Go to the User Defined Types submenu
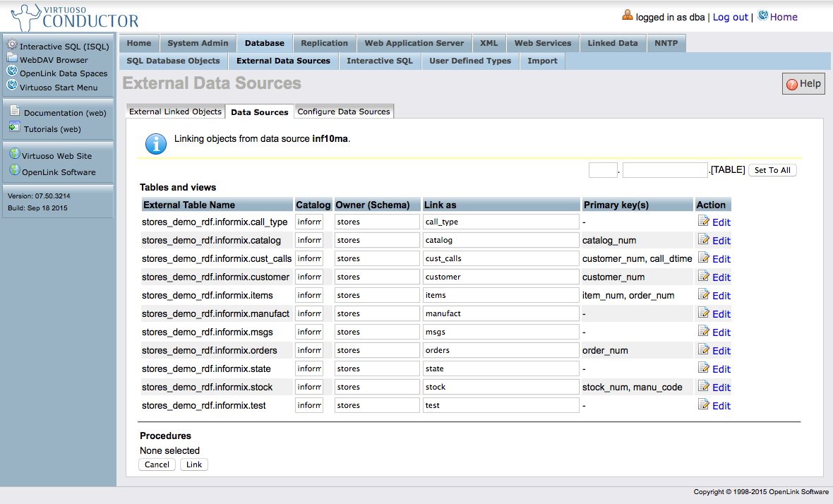This screenshot has height=504, width=833. [x=470, y=61]
